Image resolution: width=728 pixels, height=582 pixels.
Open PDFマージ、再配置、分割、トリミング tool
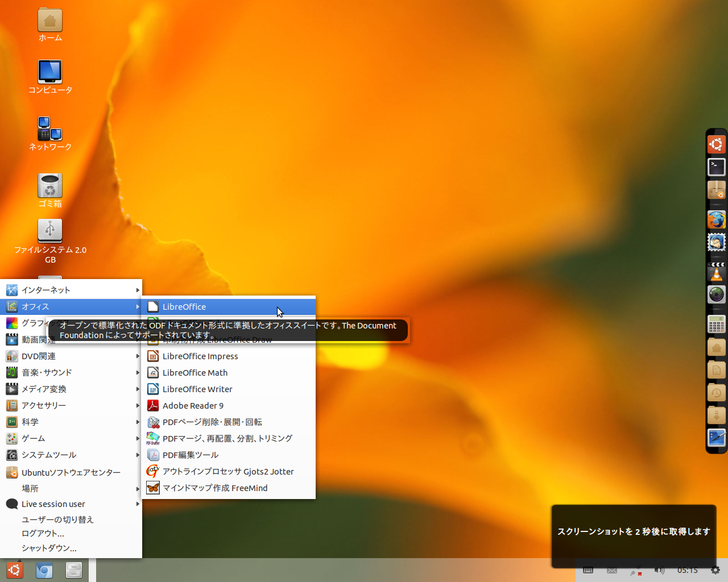229,439
